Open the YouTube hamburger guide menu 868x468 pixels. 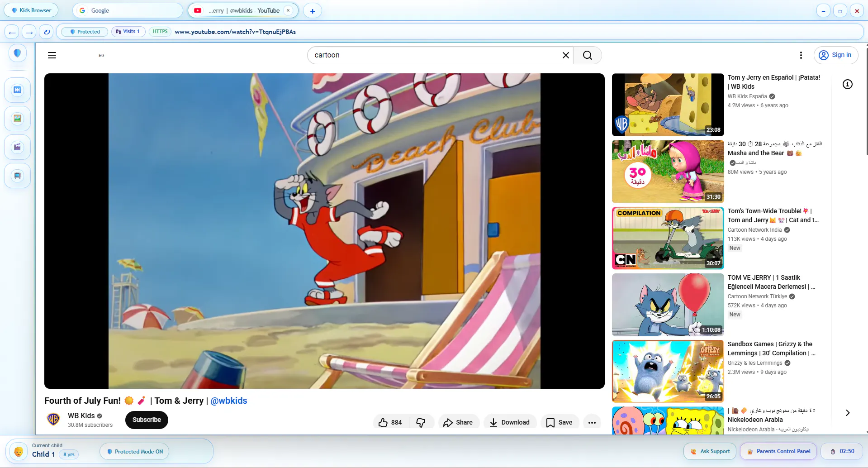point(52,55)
